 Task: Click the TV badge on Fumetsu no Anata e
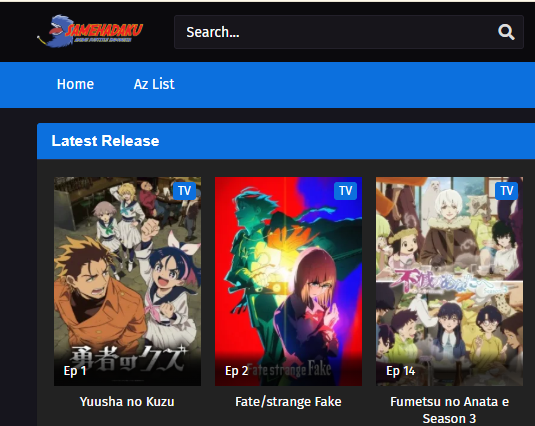pyautogui.click(x=506, y=191)
